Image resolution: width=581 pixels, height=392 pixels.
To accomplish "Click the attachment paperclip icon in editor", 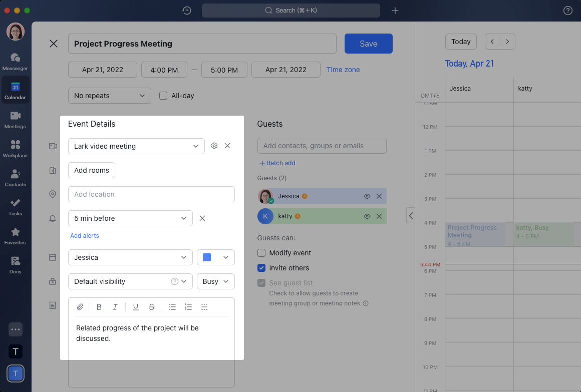I will coord(80,307).
